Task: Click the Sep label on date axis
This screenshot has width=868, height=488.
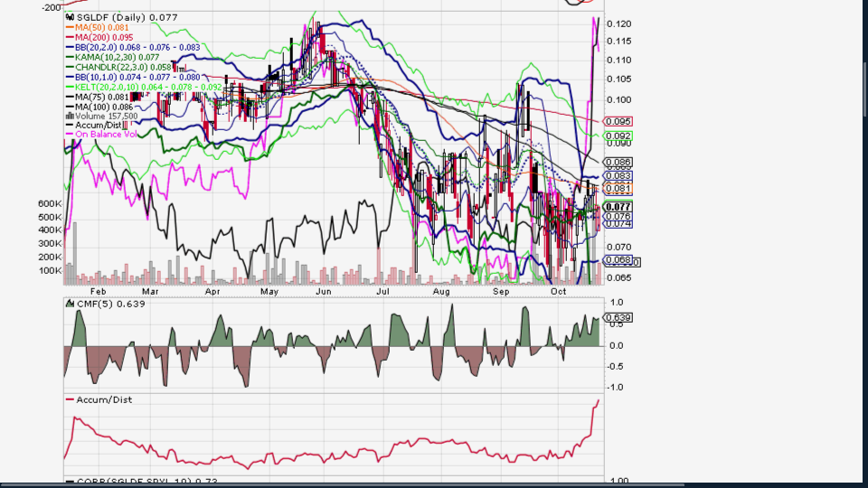Action: (x=501, y=292)
